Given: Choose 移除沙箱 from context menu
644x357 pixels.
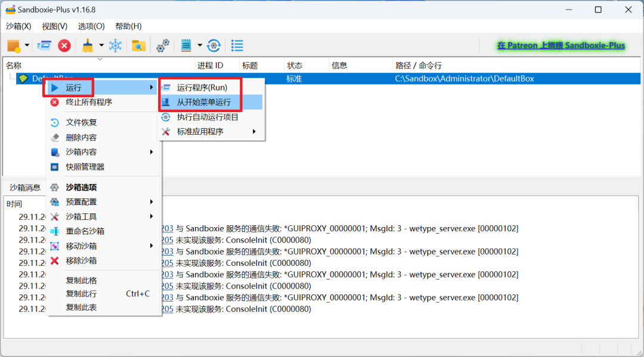Looking at the screenshot, I should (x=103, y=260).
